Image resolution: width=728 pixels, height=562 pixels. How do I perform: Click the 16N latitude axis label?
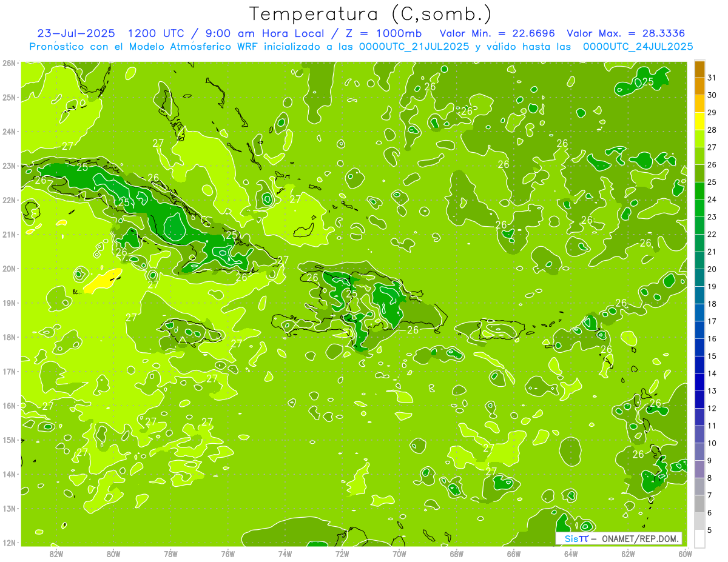9,406
